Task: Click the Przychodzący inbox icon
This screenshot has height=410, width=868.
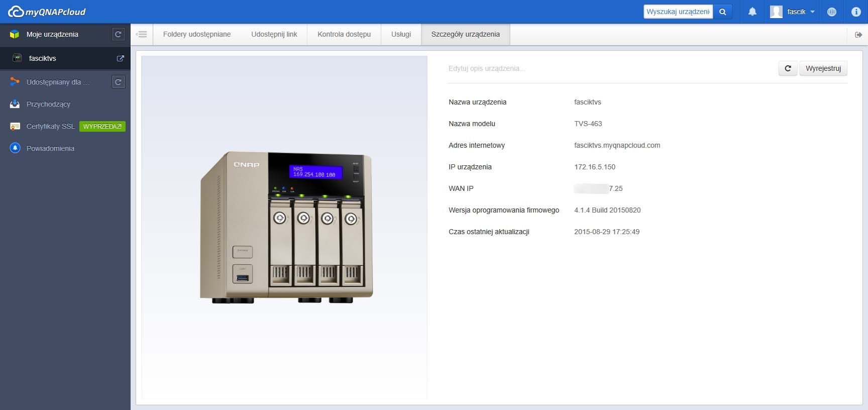Action: pos(15,104)
